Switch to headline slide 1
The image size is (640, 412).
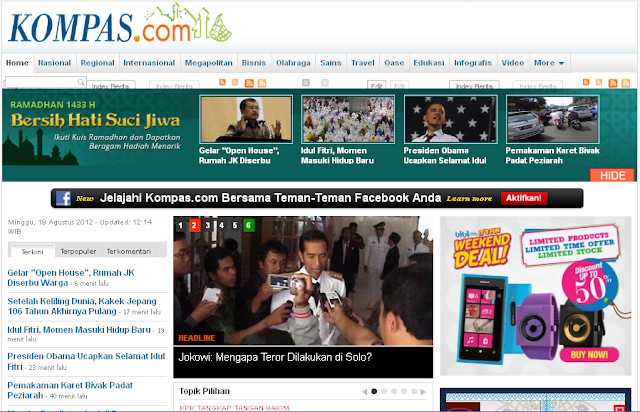(x=180, y=225)
